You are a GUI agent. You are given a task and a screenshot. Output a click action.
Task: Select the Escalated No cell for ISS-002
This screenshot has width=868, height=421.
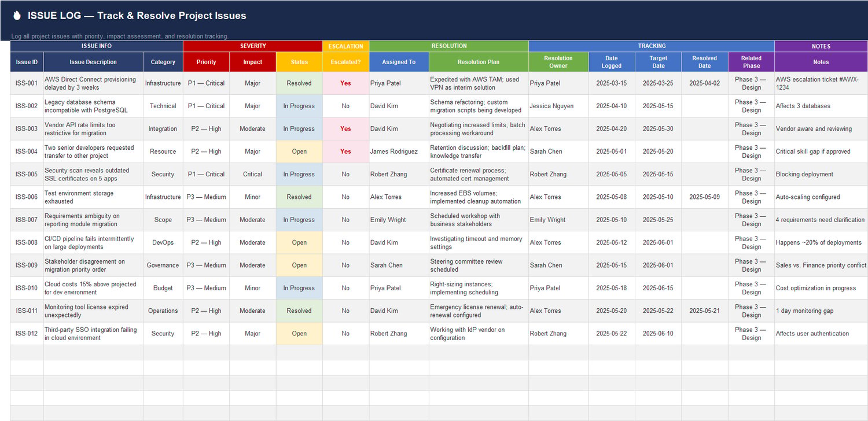point(345,106)
